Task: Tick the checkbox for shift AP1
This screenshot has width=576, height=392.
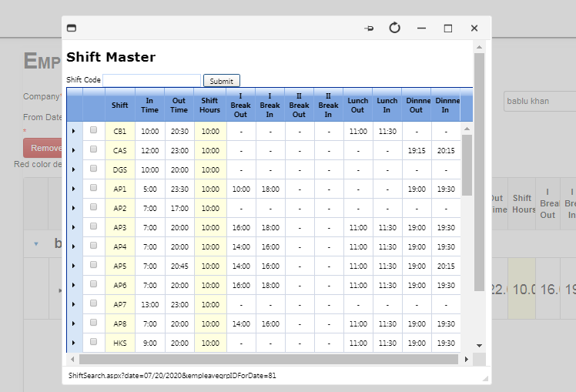Action: [94, 187]
